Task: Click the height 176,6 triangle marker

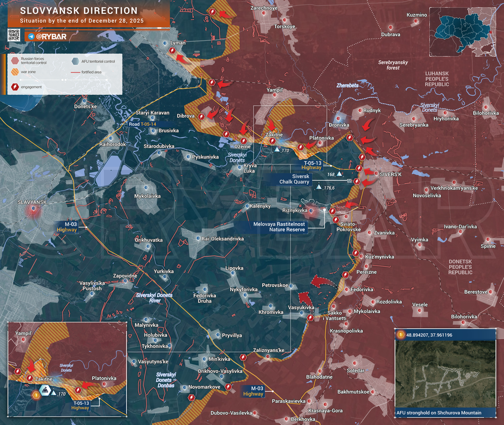Action: (319, 188)
